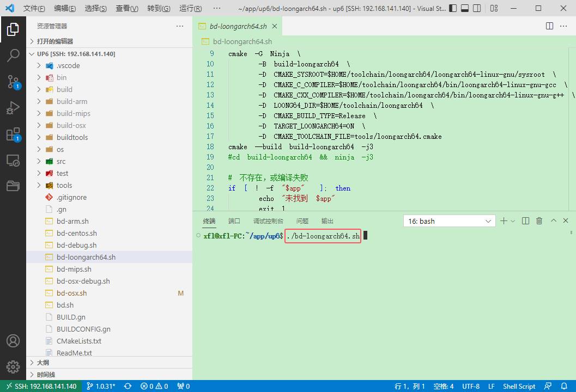576x392 pixels.
Task: Switch to the 输出 panel tab
Action: tap(328, 221)
